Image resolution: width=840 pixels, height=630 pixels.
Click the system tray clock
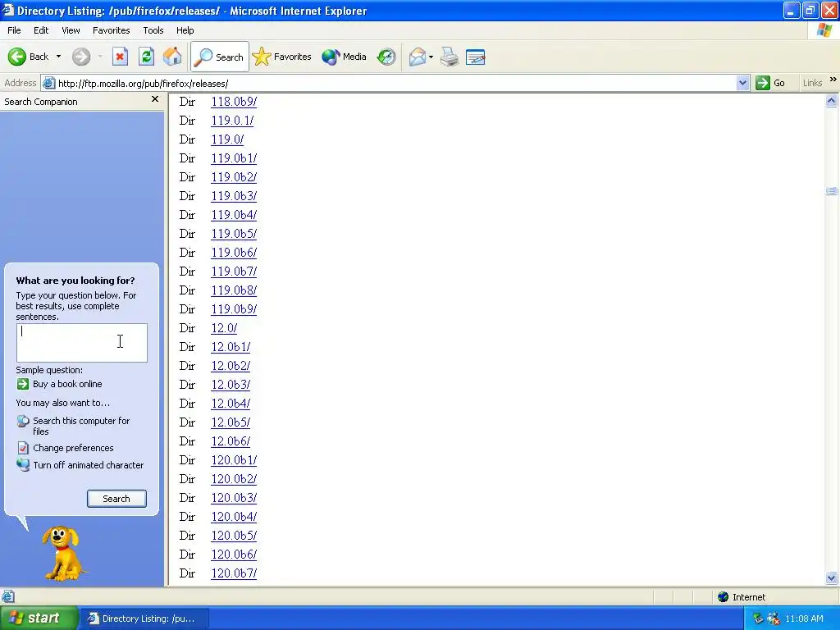pos(804,619)
